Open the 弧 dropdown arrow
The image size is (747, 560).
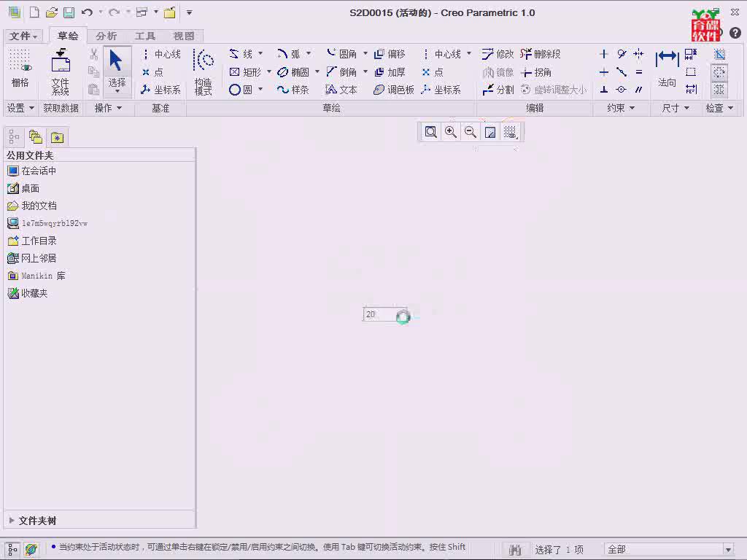[x=309, y=53]
